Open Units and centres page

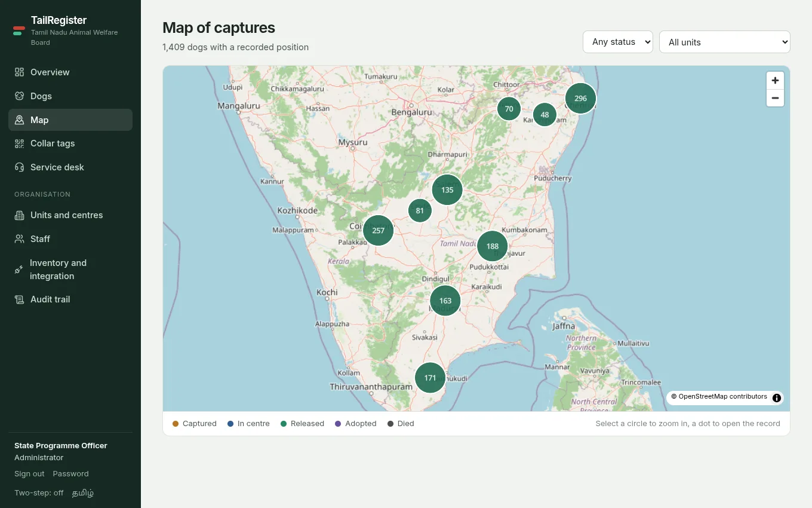pos(70,215)
